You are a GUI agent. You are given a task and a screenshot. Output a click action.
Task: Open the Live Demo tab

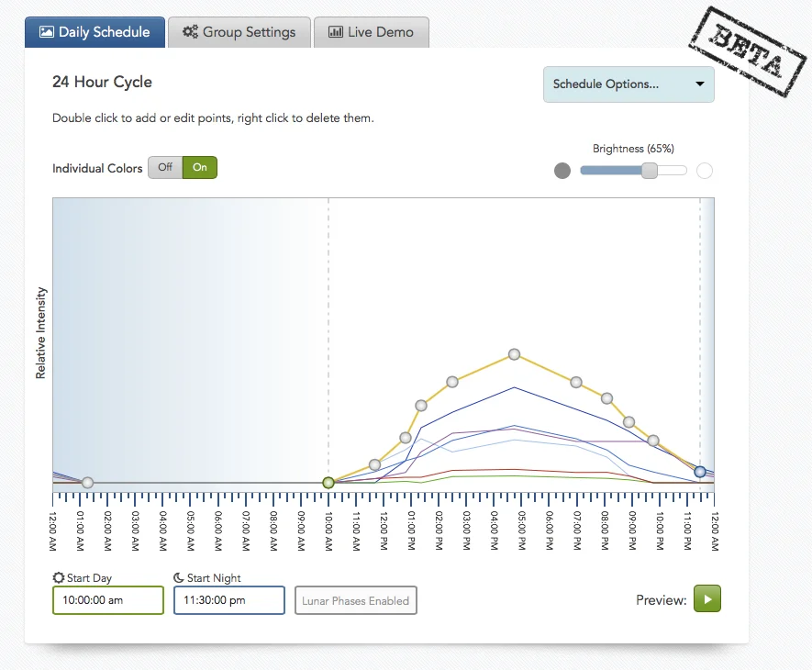pos(372,31)
